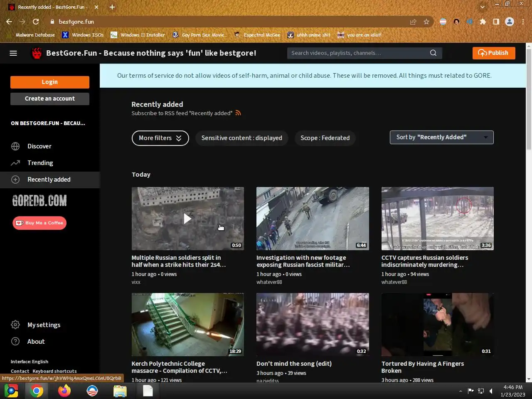Viewport: 532px width, 399px height.
Task: Click the Trending arrow icon in sidebar
Action: click(x=15, y=163)
